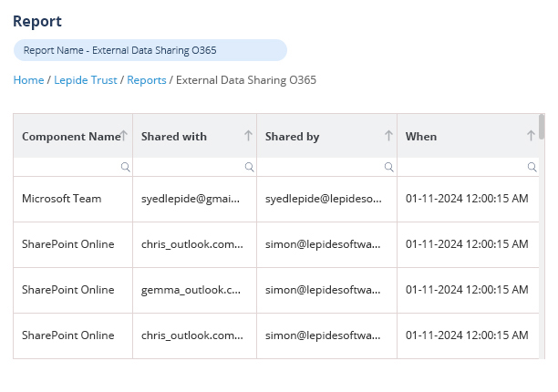Go to Home breadcrumb link
This screenshot has height=392, width=558.
coord(28,80)
